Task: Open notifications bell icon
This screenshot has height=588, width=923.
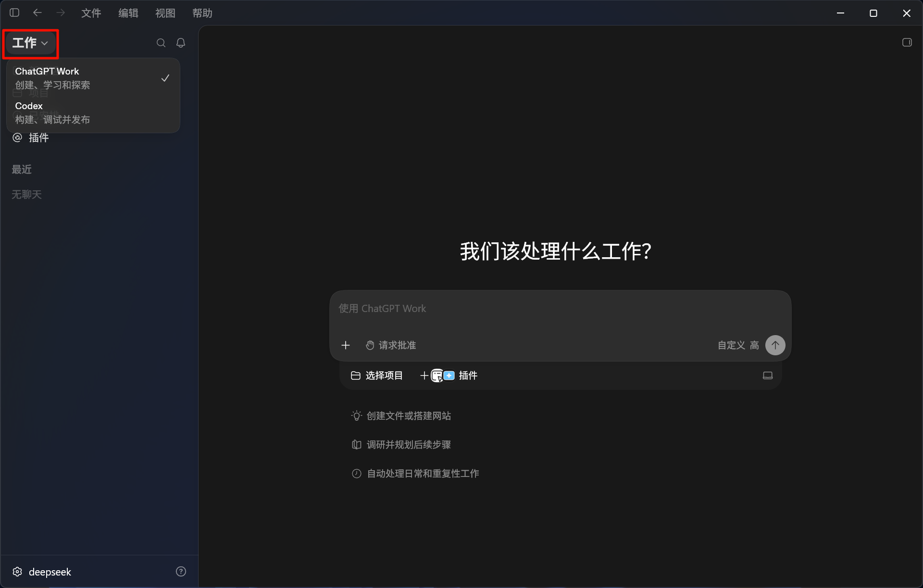Action: [181, 43]
